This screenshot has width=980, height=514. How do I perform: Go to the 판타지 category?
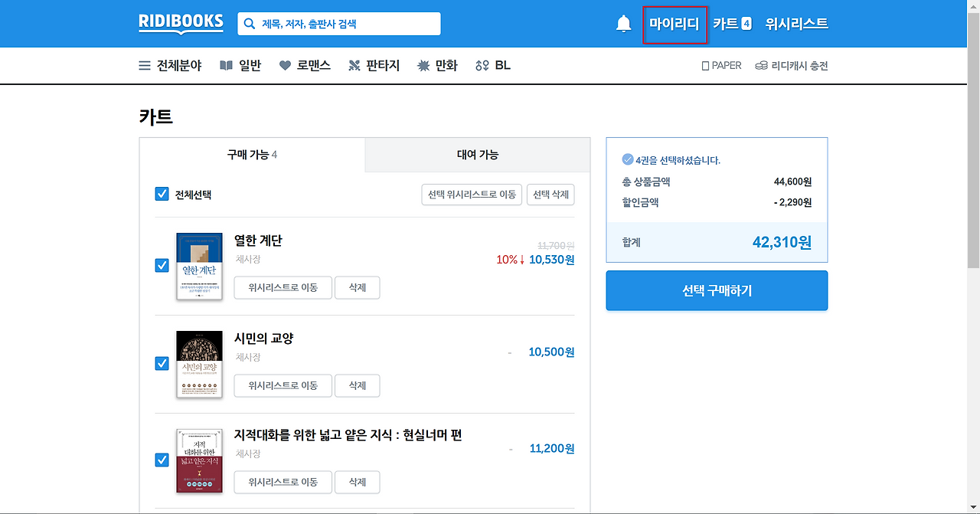pyautogui.click(x=383, y=66)
